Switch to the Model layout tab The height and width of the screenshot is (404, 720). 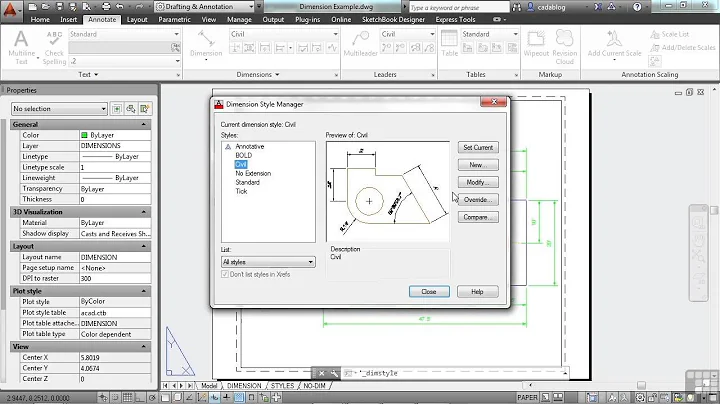(x=209, y=386)
